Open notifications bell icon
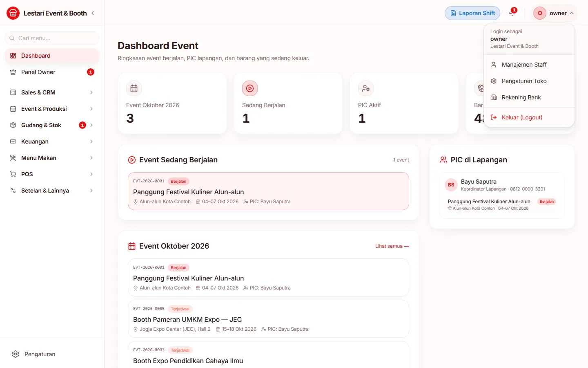 coord(512,13)
